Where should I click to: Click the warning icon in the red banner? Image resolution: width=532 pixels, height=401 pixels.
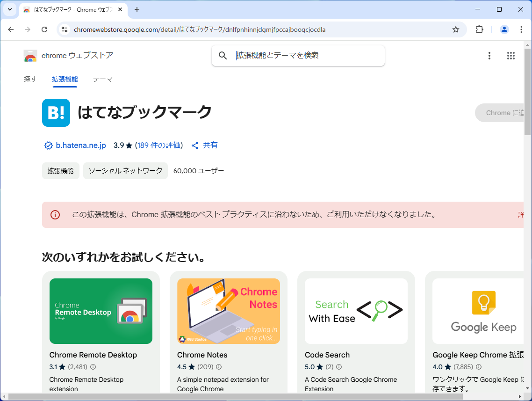pos(55,215)
